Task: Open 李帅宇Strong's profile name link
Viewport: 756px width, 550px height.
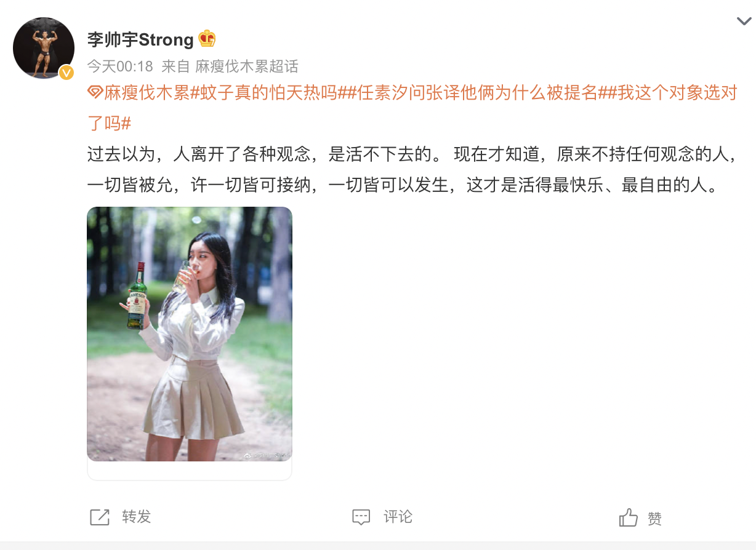Action: coord(140,40)
